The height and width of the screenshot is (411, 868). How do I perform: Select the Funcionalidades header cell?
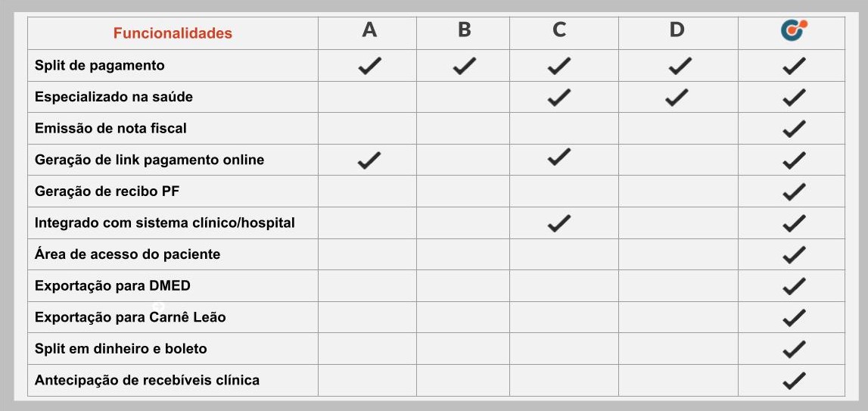[x=173, y=33]
